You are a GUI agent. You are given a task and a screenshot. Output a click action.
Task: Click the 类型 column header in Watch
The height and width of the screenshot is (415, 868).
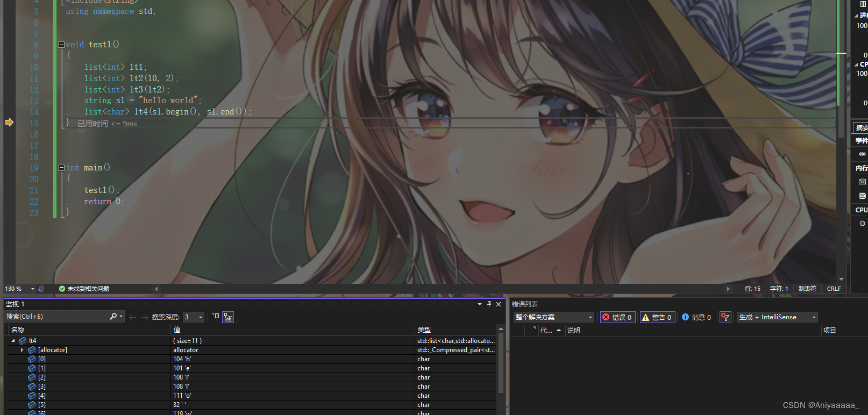pyautogui.click(x=424, y=330)
